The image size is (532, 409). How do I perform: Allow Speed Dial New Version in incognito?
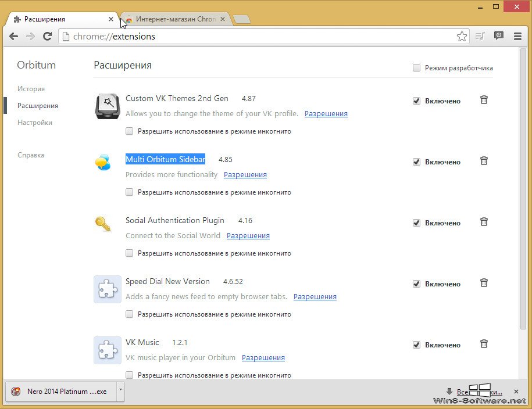click(x=129, y=314)
